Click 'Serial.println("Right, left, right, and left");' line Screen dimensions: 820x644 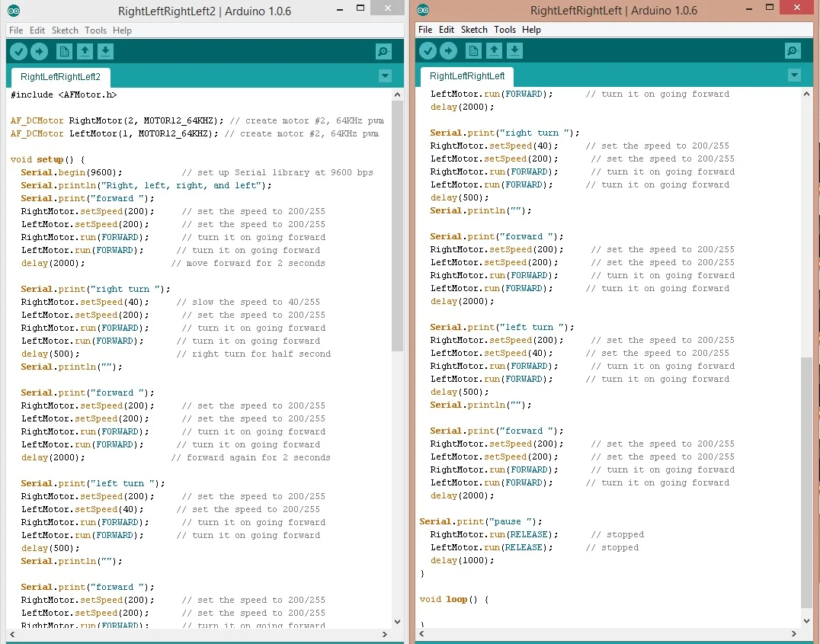(x=146, y=186)
